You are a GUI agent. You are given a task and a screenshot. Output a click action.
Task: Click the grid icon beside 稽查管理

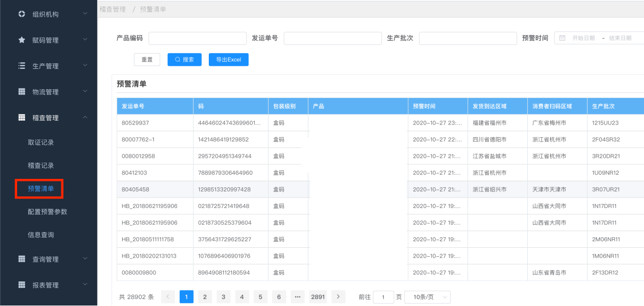pyautogui.click(x=22, y=118)
